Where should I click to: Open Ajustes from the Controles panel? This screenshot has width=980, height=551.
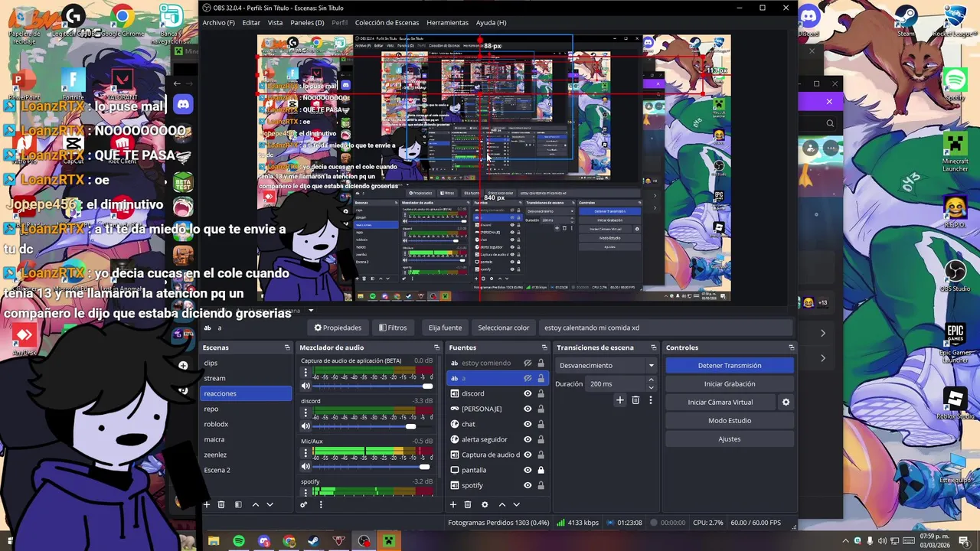click(x=730, y=439)
